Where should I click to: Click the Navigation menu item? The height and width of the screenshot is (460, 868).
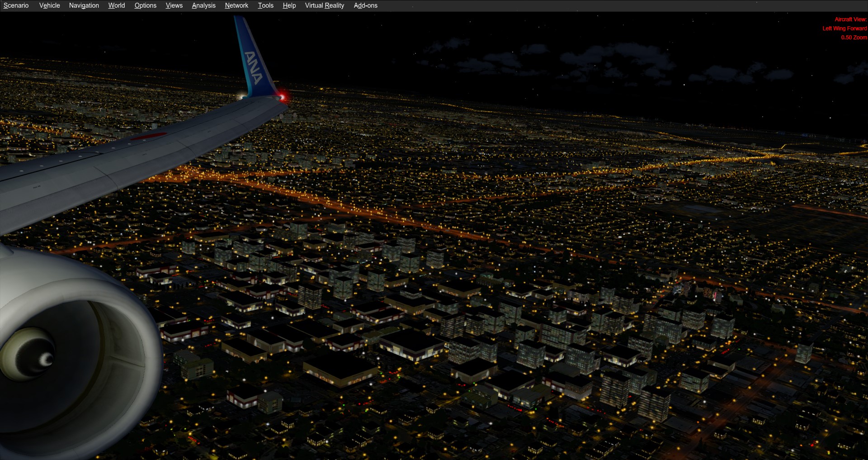coord(84,5)
